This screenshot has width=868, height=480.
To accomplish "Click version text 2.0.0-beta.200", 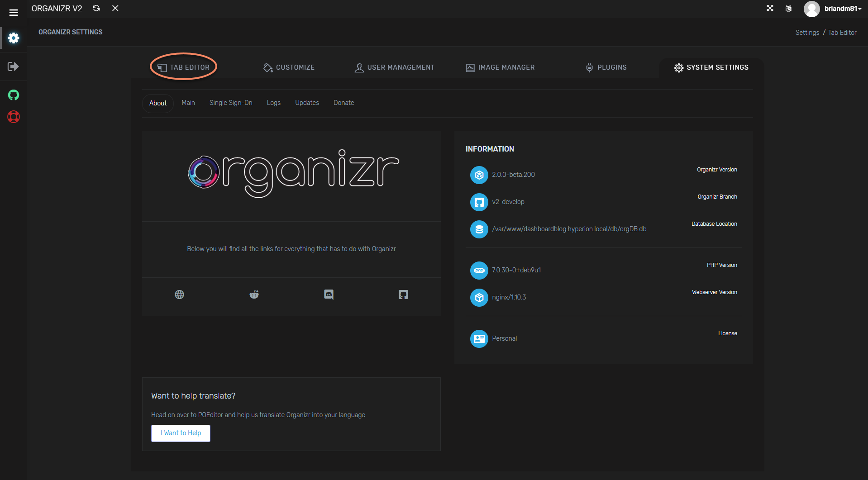I will click(513, 175).
